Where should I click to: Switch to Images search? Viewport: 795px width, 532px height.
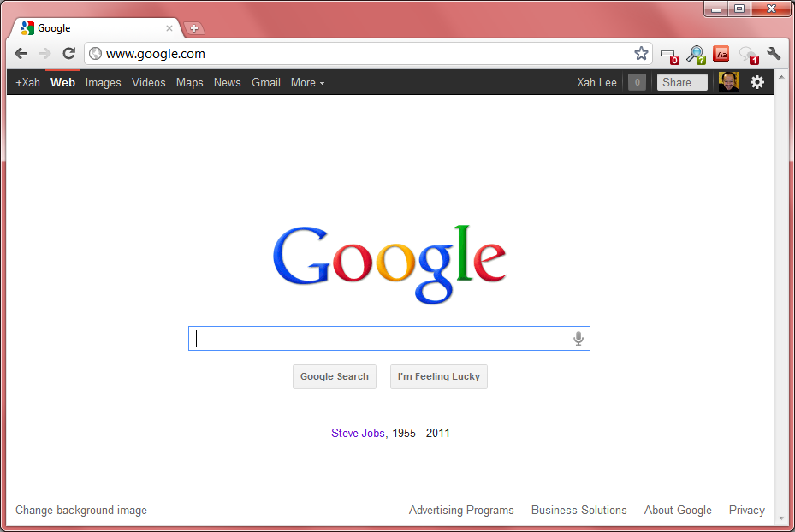click(x=103, y=83)
